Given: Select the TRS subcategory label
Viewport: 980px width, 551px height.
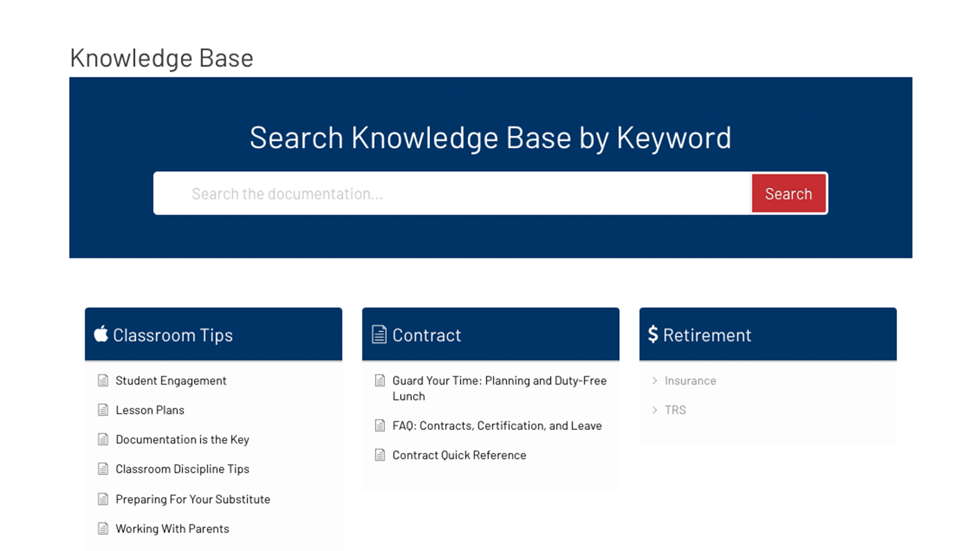Looking at the screenshot, I should (675, 410).
